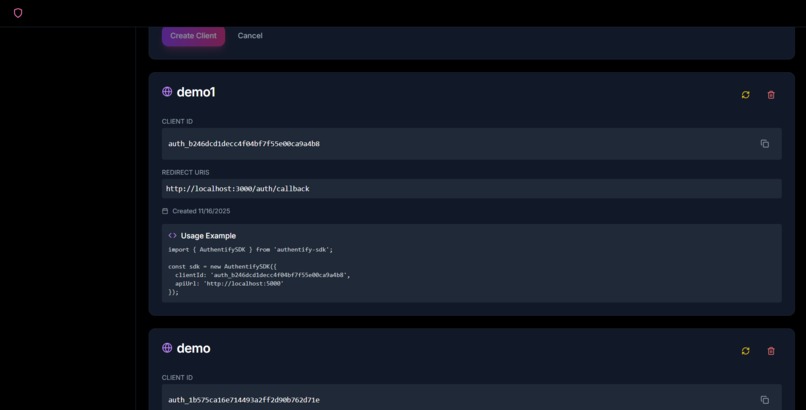The width and height of the screenshot is (806, 410).
Task: Click the shield logo in the header
Action: pyautogui.click(x=18, y=13)
